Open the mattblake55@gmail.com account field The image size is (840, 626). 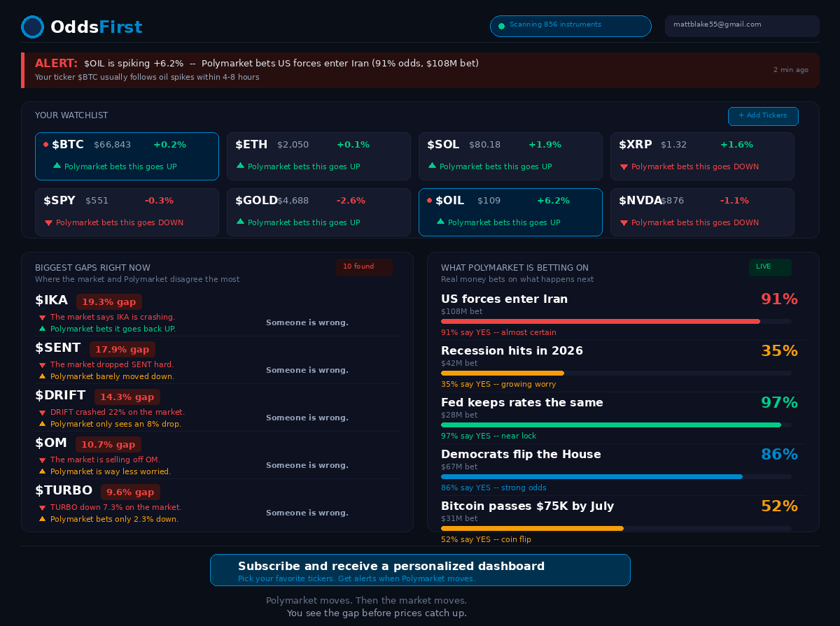pos(742,26)
